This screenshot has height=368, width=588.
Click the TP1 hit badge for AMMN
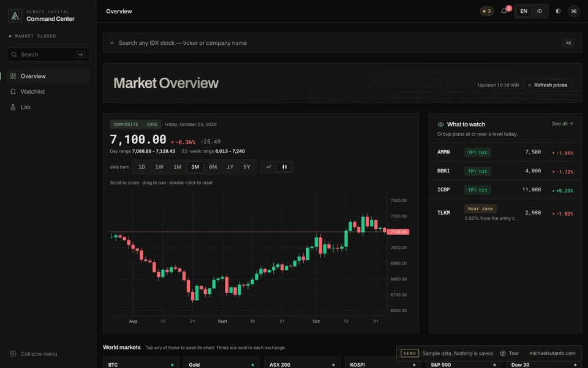(477, 153)
